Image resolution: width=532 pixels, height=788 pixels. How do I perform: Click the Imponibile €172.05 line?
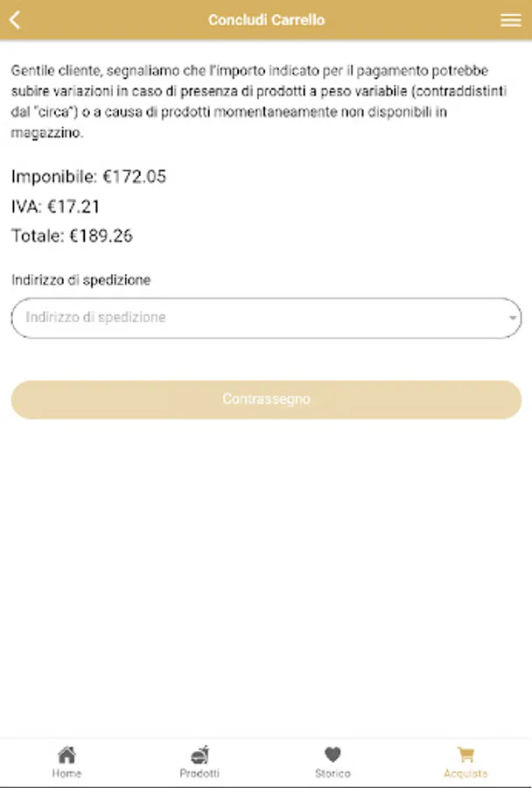coord(88,177)
